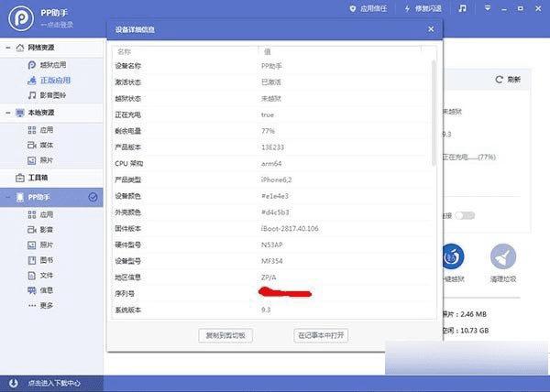
Task: Click the 刷新 refresh button
Action: tap(508, 80)
